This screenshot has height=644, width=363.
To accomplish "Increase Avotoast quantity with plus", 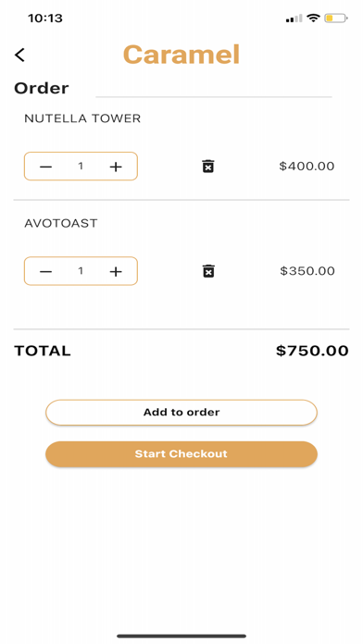I will tap(116, 271).
